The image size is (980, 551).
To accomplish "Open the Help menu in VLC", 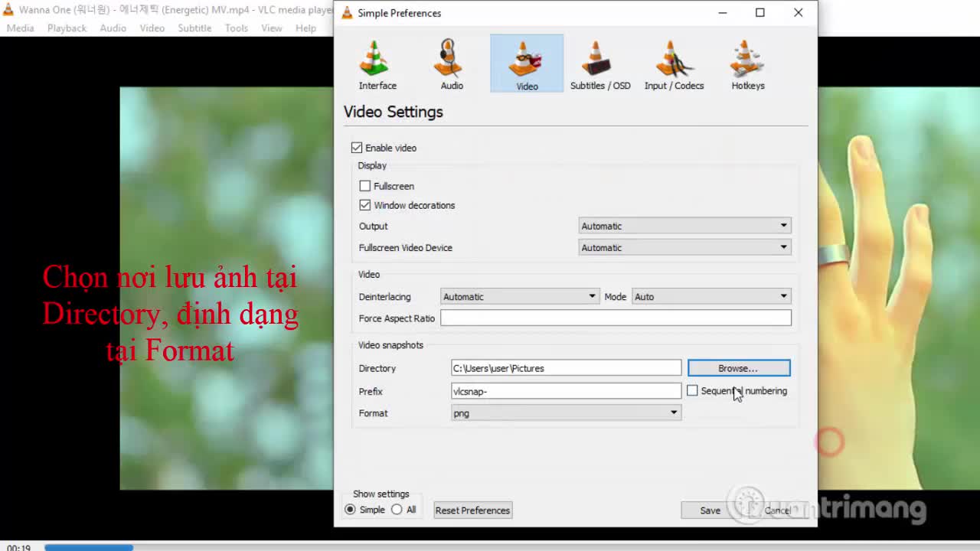I will pyautogui.click(x=305, y=28).
